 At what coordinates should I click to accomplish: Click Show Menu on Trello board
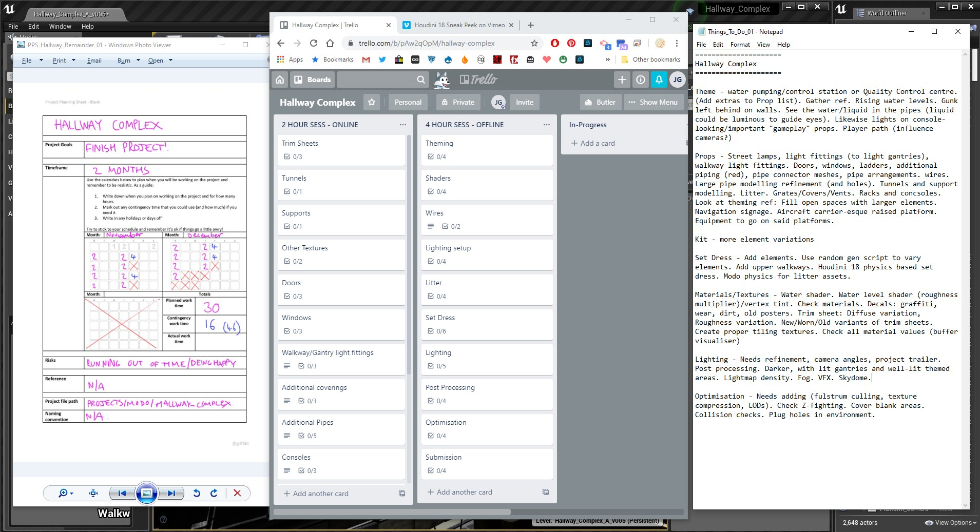(653, 102)
